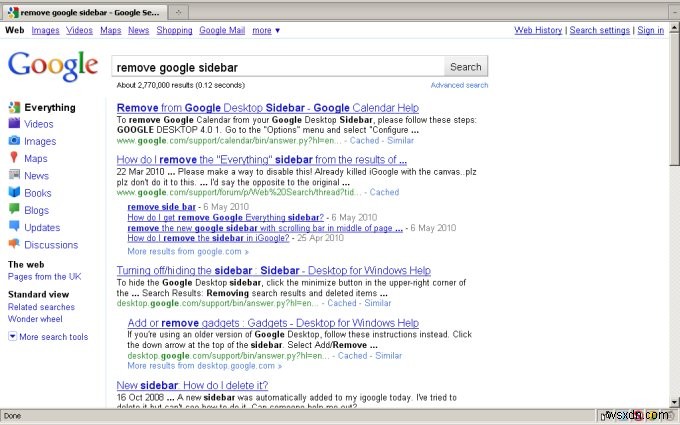
Task: Click Cached link for Add or remove gadgets result
Action: (x=352, y=356)
